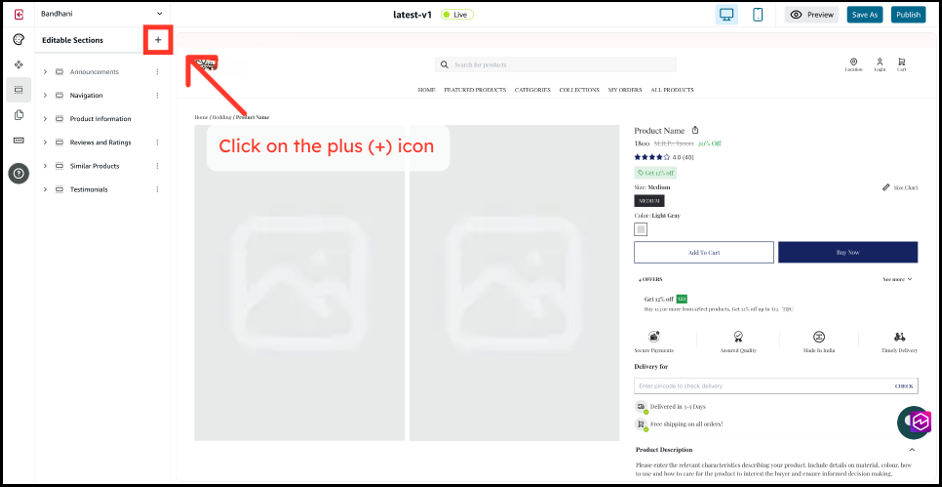The width and height of the screenshot is (942, 487).
Task: Click the Save As button
Action: coord(864,15)
